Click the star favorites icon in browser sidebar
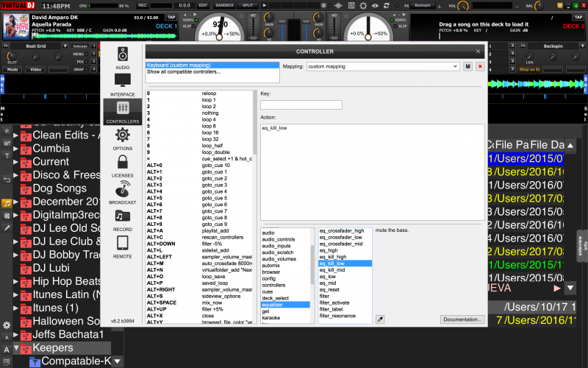 (7, 131)
